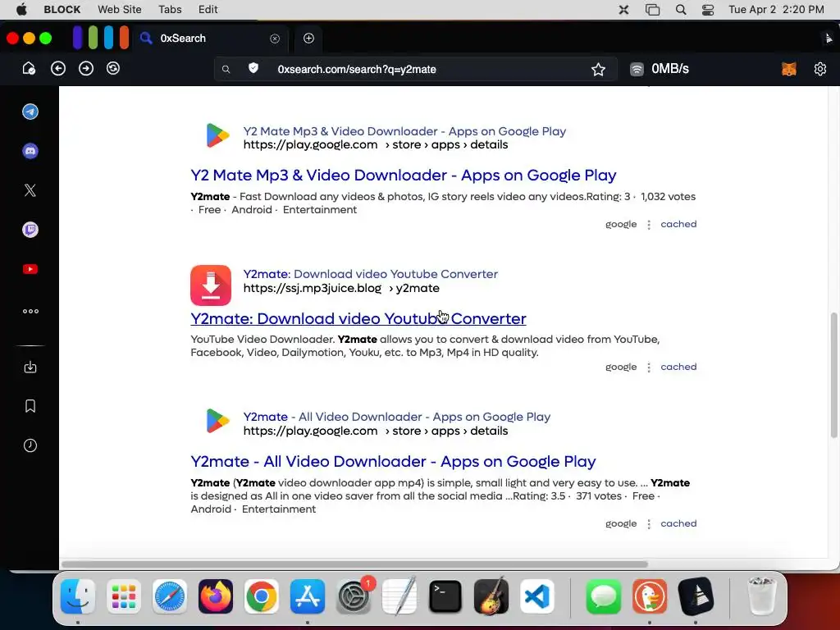The width and height of the screenshot is (840, 630).
Task: Select the orange workspace color tab
Action: (x=125, y=38)
